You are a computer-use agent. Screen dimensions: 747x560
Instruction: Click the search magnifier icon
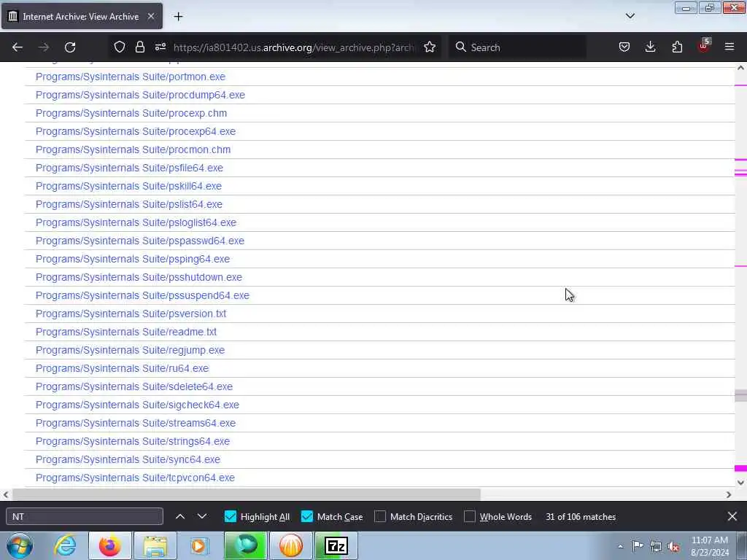tap(461, 47)
